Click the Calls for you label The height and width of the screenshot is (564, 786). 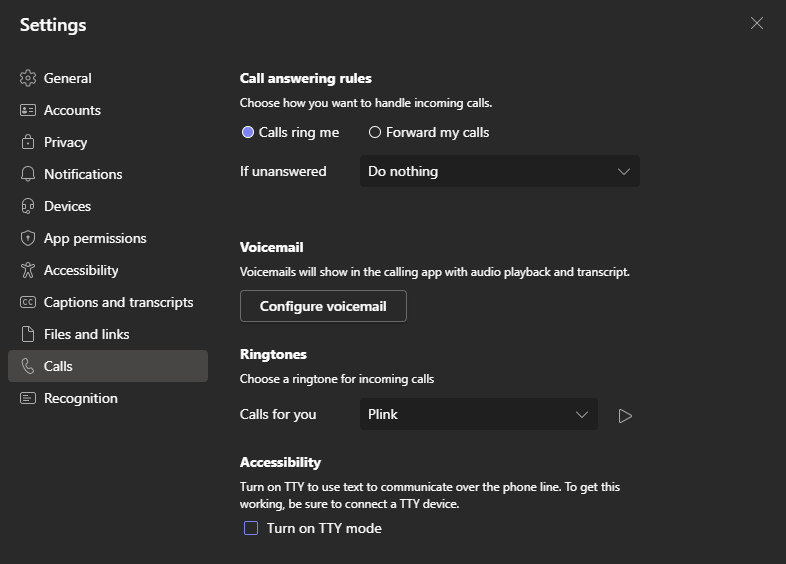(278, 415)
